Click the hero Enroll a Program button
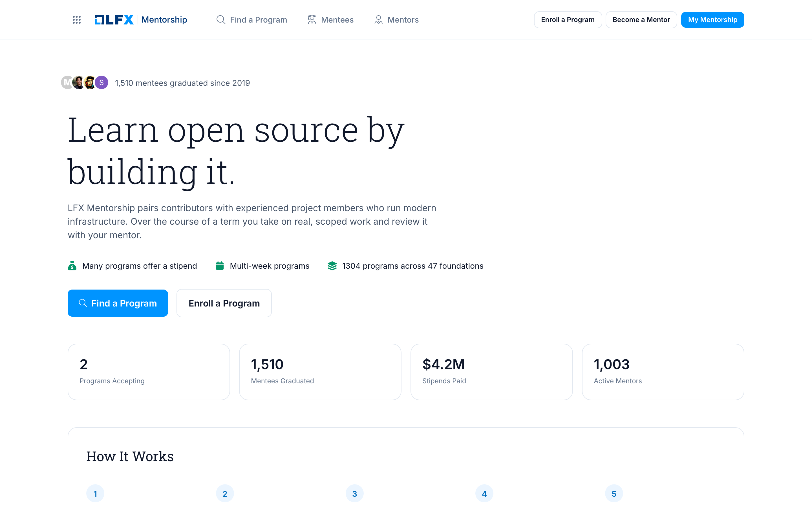Viewport: 812px width, 508px height. (224, 303)
